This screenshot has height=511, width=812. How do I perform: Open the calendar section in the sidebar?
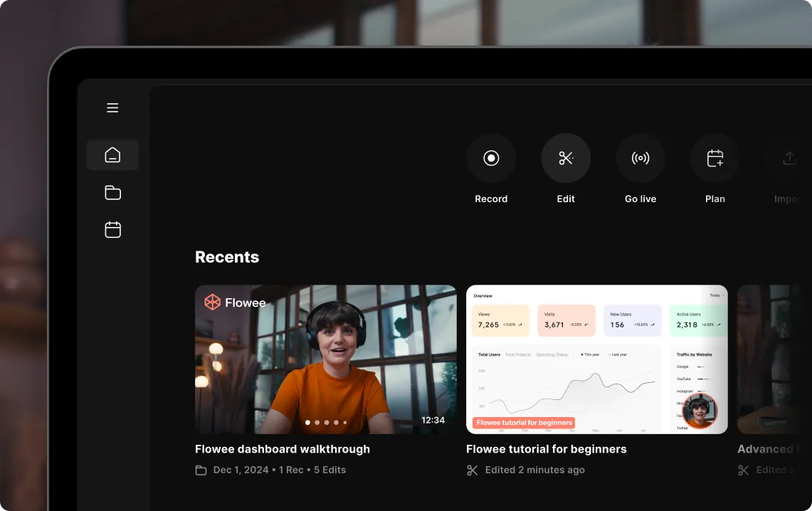click(x=112, y=229)
